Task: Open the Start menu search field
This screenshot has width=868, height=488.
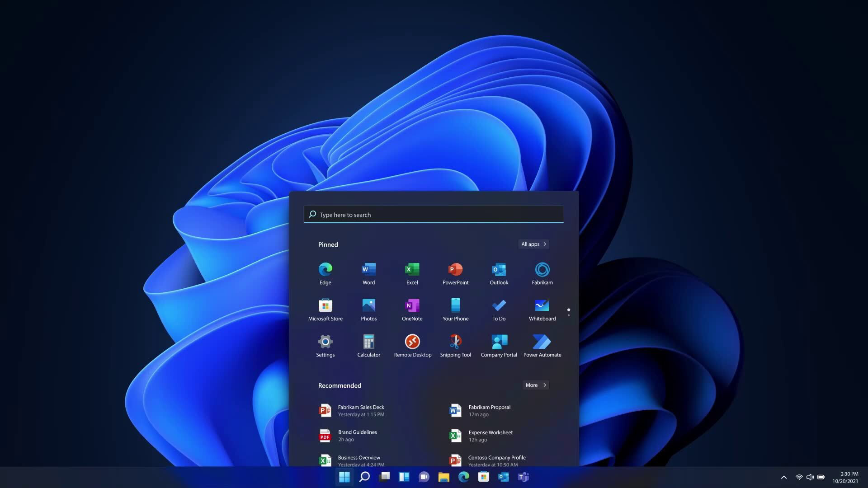Action: [x=434, y=214]
